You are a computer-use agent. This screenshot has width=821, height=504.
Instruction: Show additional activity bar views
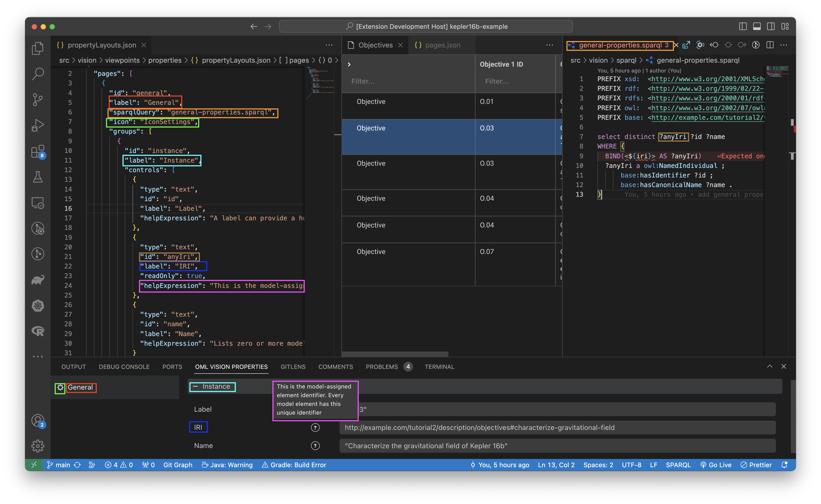coord(38,357)
